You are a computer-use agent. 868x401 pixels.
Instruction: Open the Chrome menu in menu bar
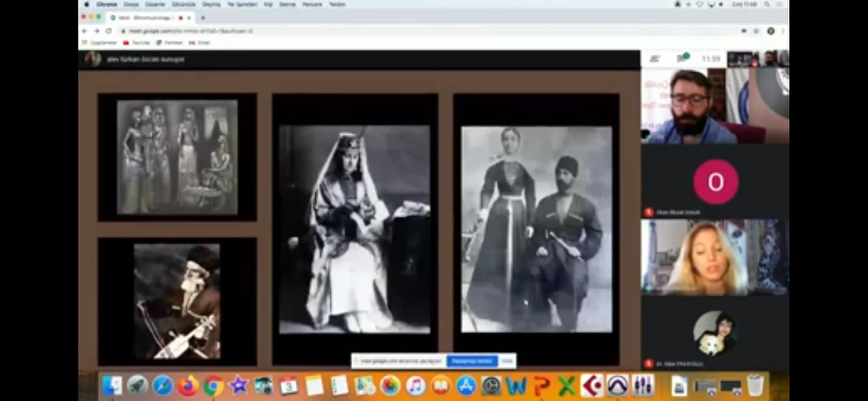point(106,4)
